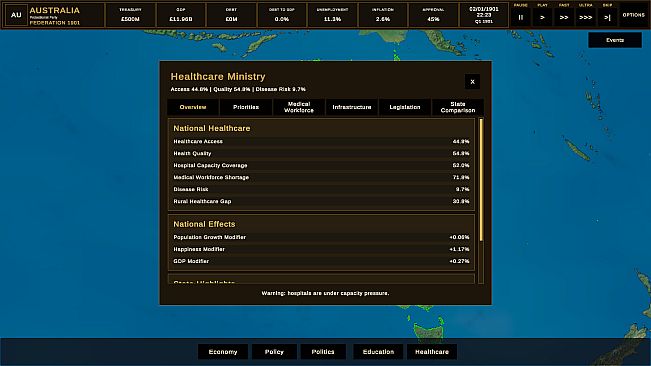This screenshot has width=651, height=366.
Task: Select the Infrastructure tab
Action: (x=352, y=107)
